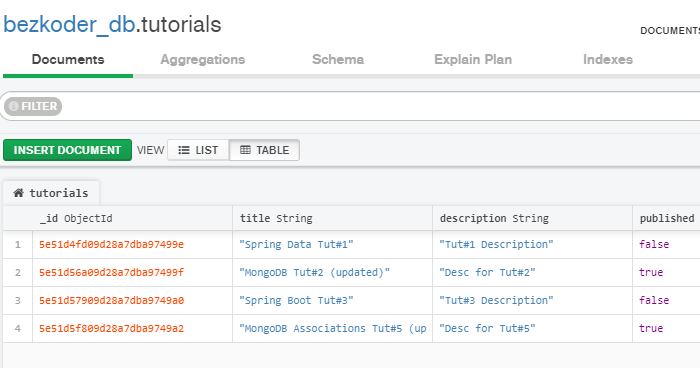Click row number 3 in table
The width and height of the screenshot is (700, 368).
(18, 301)
